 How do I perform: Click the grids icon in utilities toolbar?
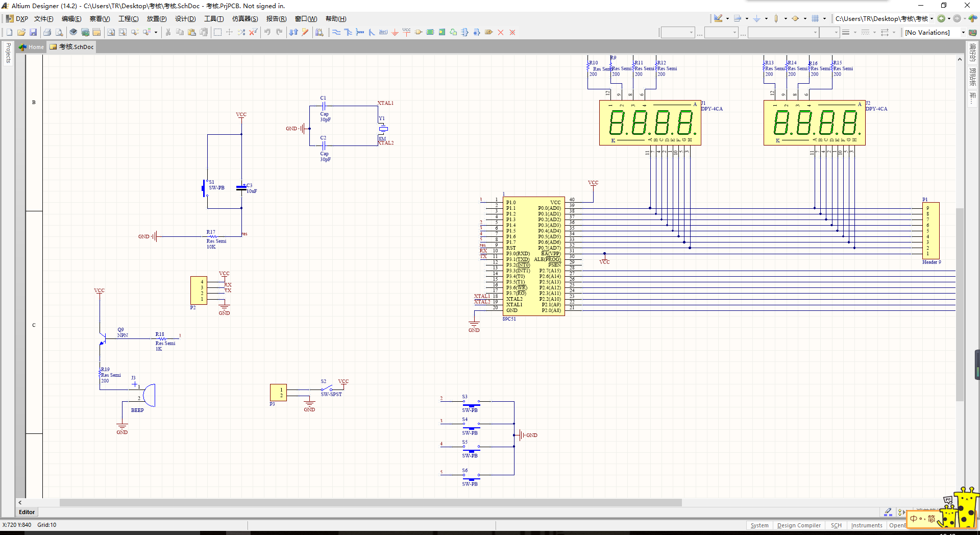pos(815,18)
